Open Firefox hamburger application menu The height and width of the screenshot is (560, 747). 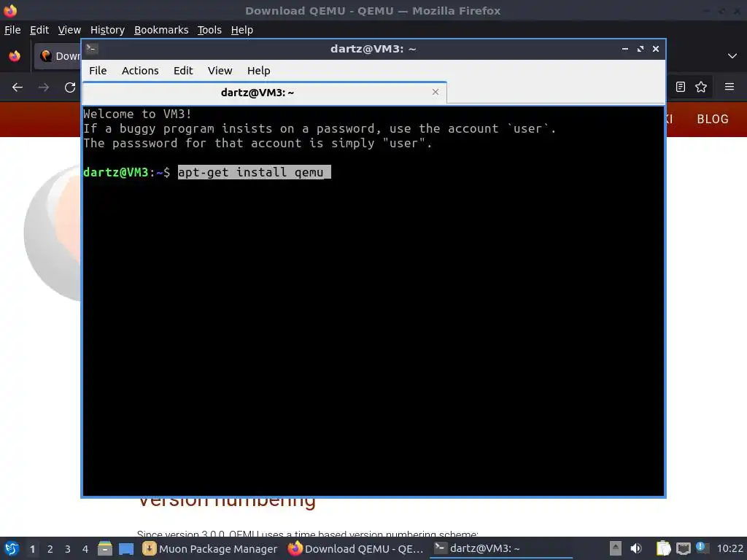[x=729, y=87]
